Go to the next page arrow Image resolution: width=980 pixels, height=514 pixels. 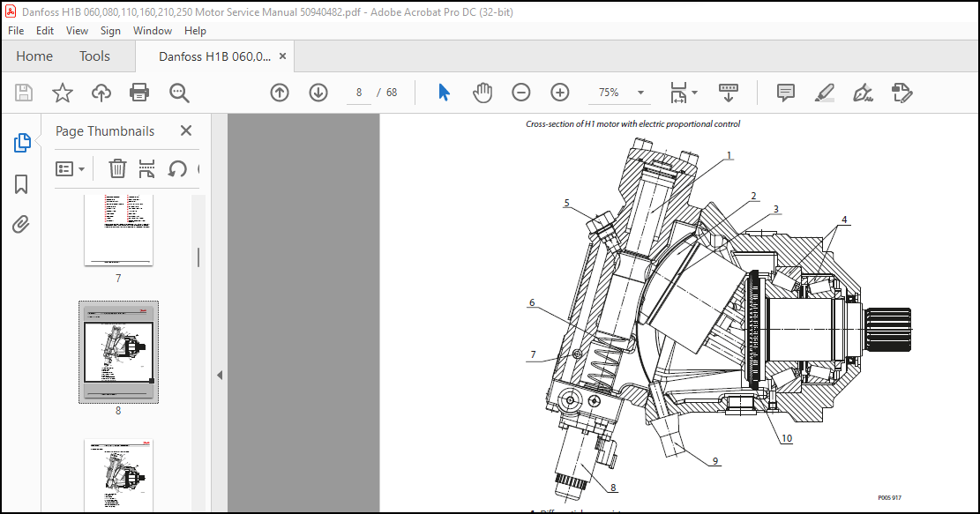(x=318, y=93)
